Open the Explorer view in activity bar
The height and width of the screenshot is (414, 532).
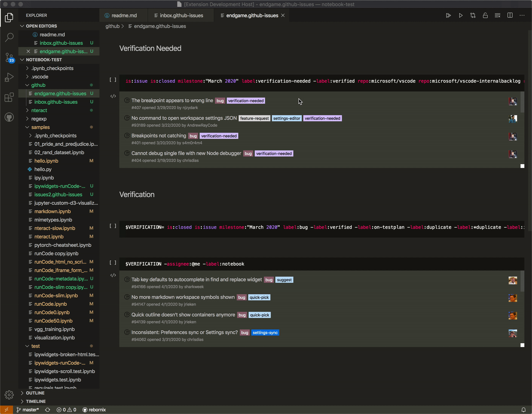(x=9, y=17)
